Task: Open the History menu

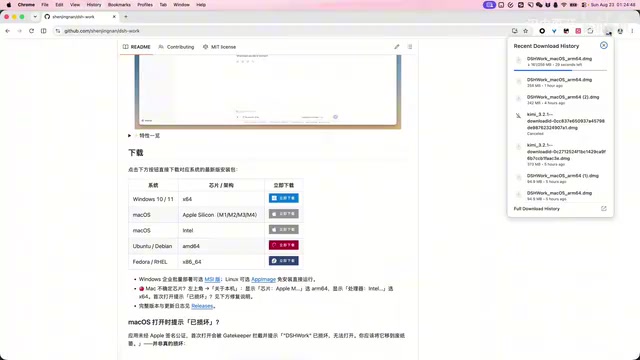Action: click(x=94, y=5)
